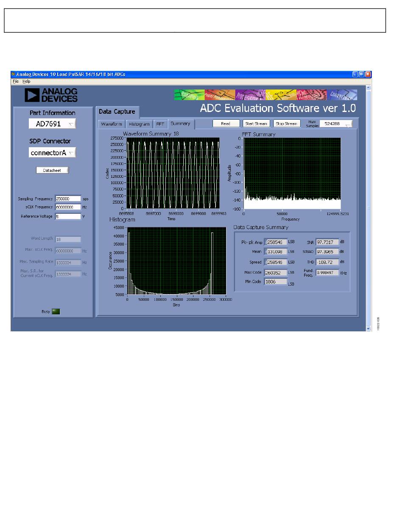The image size is (403, 532).
Task: Select the Summary tab
Action: click(x=180, y=123)
